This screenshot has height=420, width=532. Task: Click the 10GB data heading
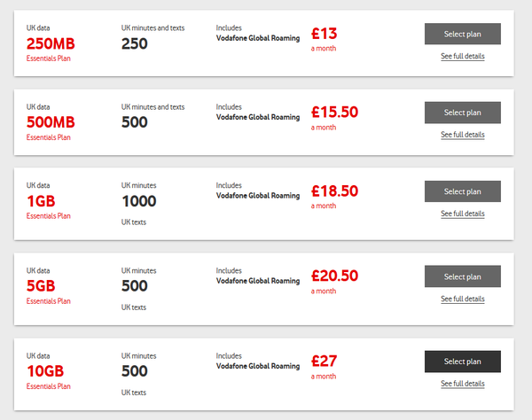(x=45, y=371)
